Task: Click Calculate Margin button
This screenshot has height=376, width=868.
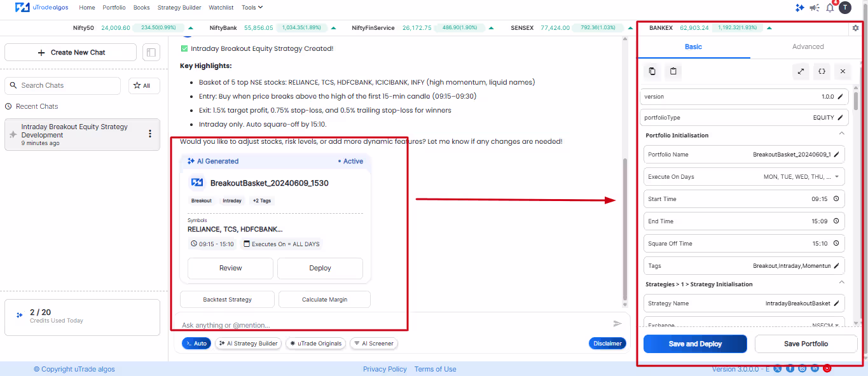Action: click(x=324, y=299)
